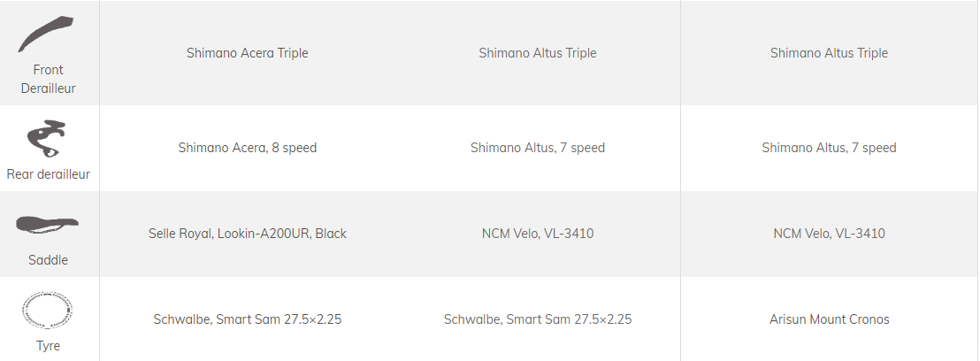Click the middle Shimano Altus Triple cell
Image resolution: width=980 pixels, height=361 pixels.
point(538,53)
